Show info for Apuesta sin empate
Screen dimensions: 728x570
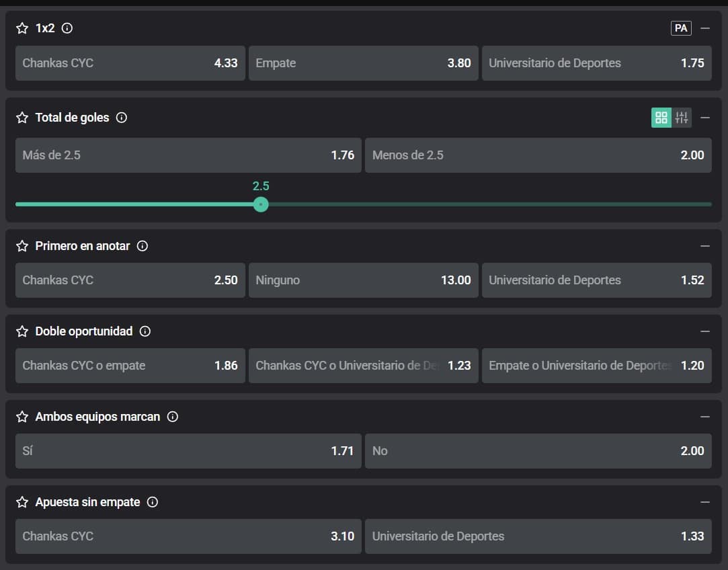click(x=153, y=502)
